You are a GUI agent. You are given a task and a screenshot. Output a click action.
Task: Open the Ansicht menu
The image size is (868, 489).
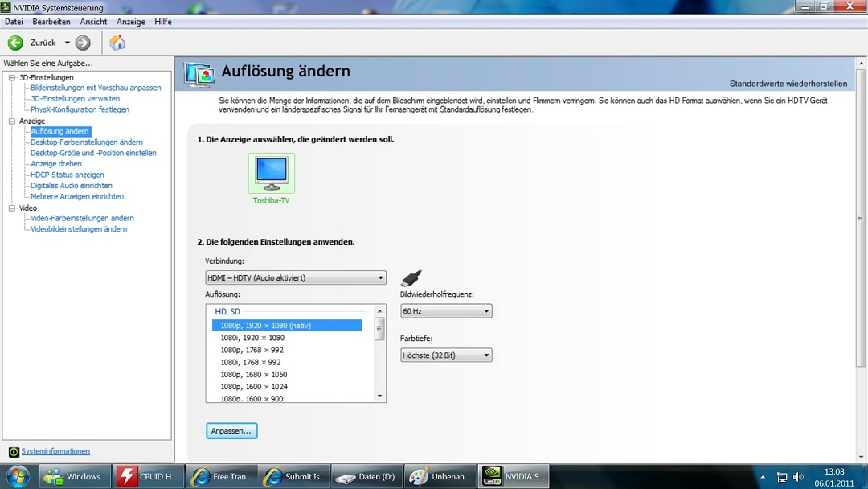click(93, 22)
